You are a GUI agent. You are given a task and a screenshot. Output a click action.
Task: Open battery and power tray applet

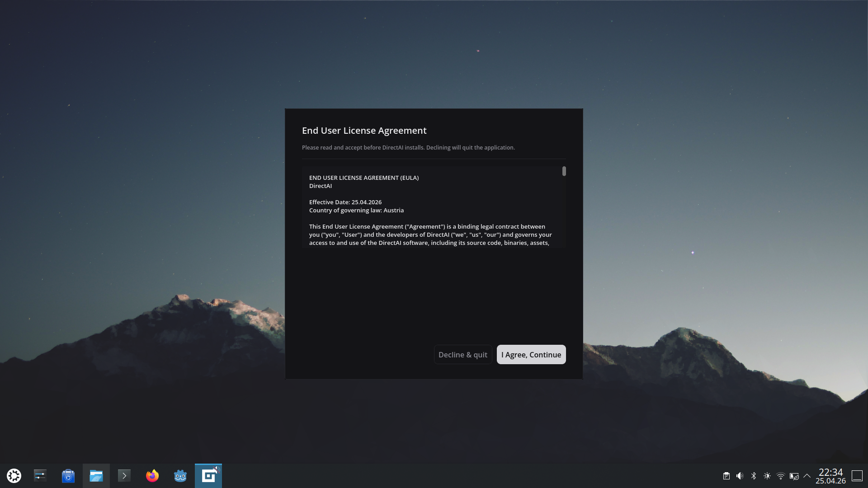coord(794,476)
